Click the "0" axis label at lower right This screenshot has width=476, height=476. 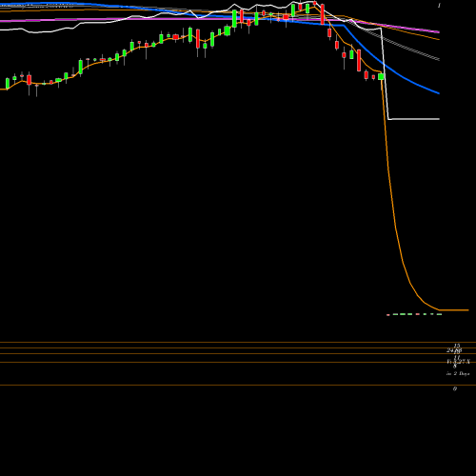(x=455, y=388)
